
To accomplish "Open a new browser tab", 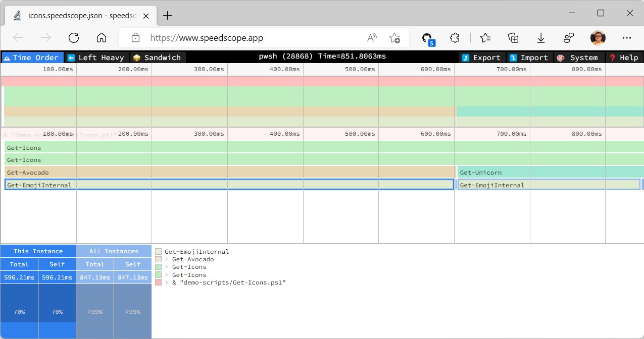I will click(x=168, y=15).
